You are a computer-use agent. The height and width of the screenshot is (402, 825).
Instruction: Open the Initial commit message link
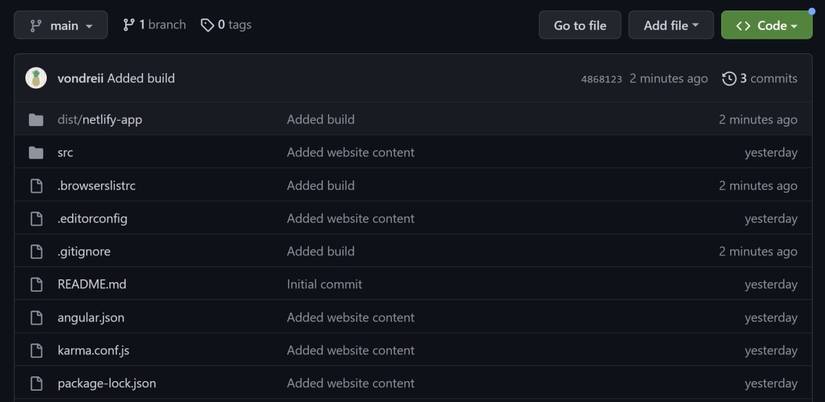click(x=324, y=285)
